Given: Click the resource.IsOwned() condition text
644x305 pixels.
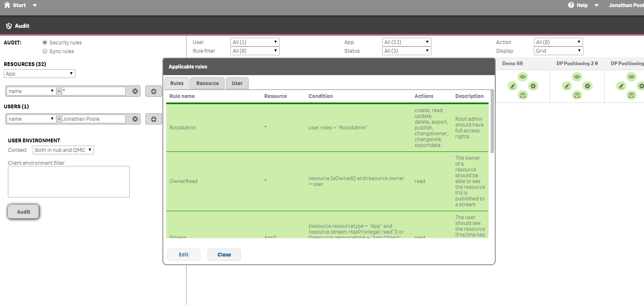Looking at the screenshot, I should point(356,181).
